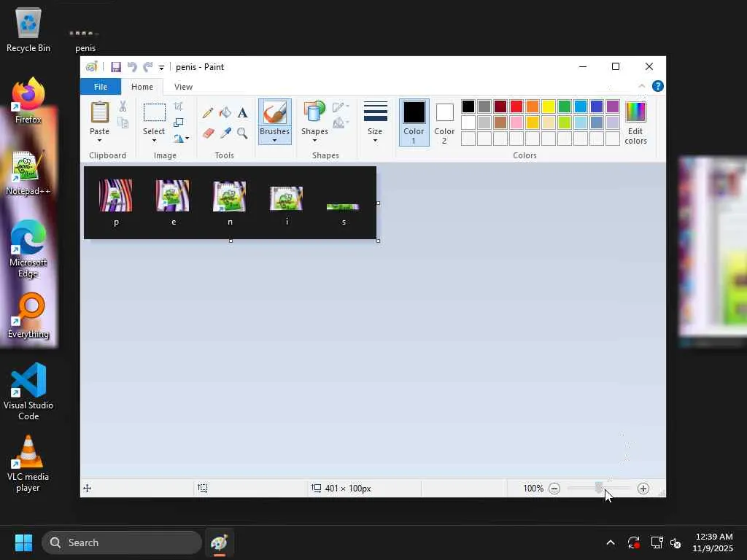Image resolution: width=747 pixels, height=560 pixels.
Task: Pick the purple color swatch
Action: pos(612,106)
